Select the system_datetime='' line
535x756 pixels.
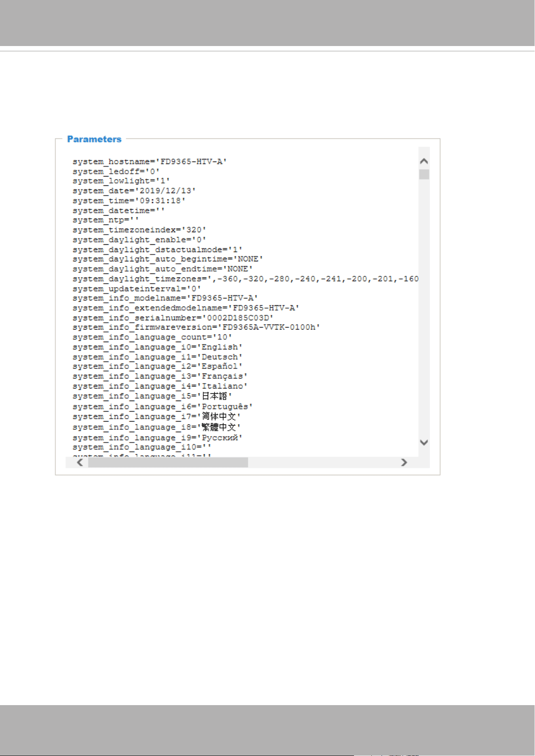[119, 210]
